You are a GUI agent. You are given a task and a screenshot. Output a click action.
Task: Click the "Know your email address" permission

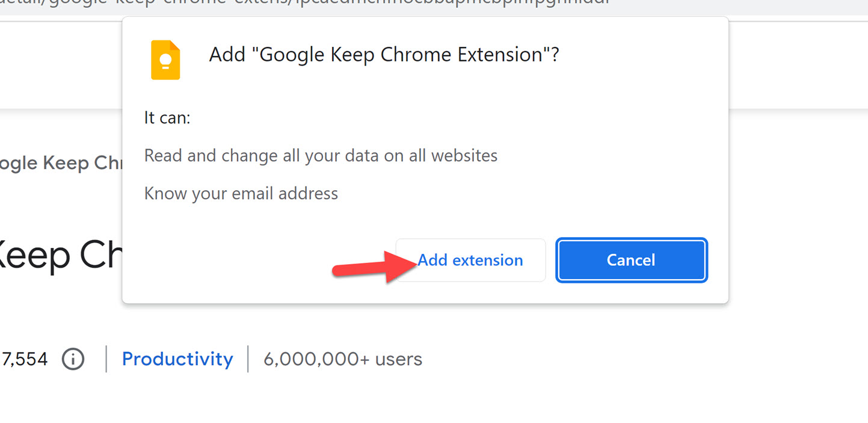click(241, 194)
